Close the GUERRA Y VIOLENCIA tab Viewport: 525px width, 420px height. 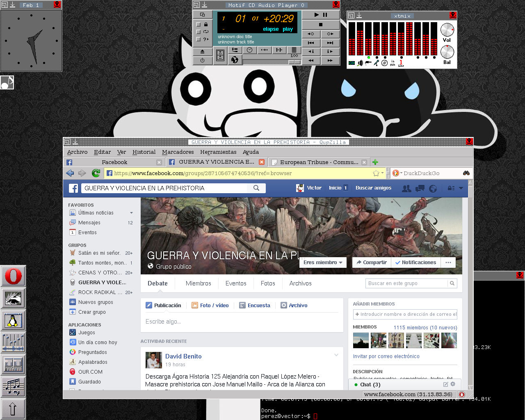tap(262, 162)
